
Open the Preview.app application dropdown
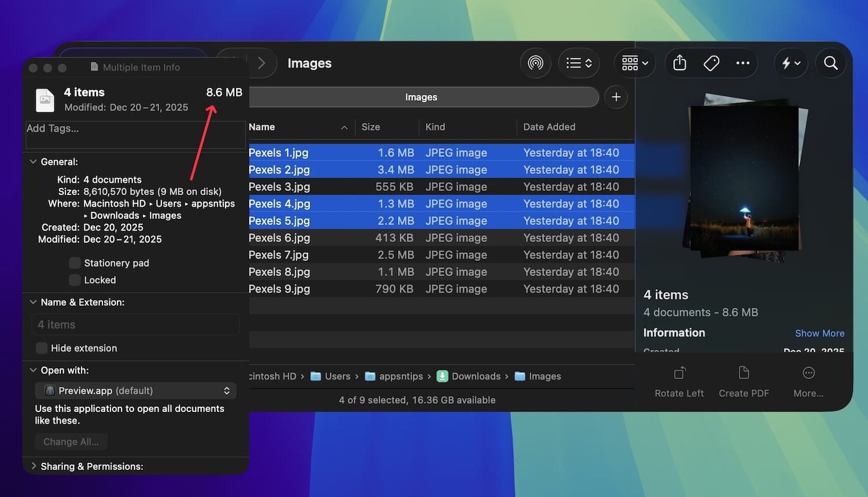point(136,391)
